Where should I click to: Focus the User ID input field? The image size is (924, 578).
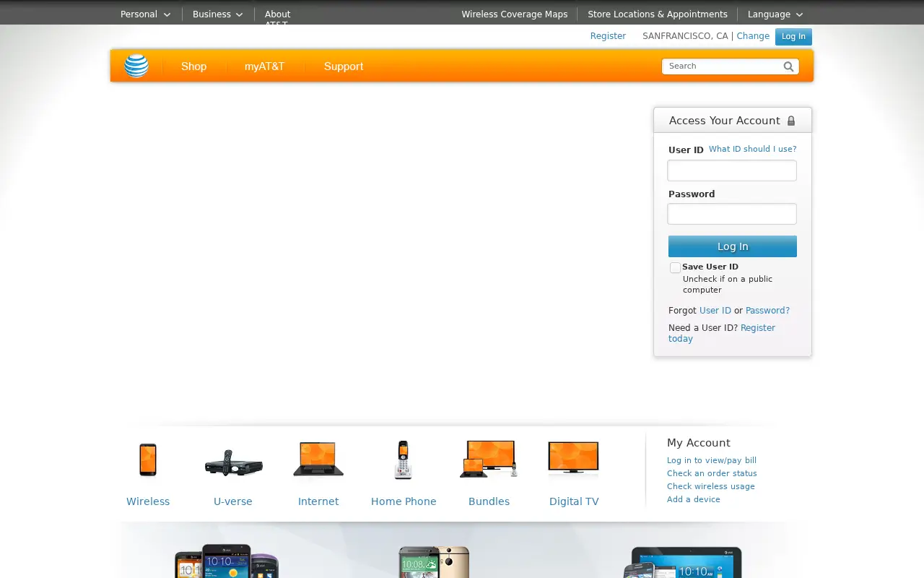coord(732,171)
